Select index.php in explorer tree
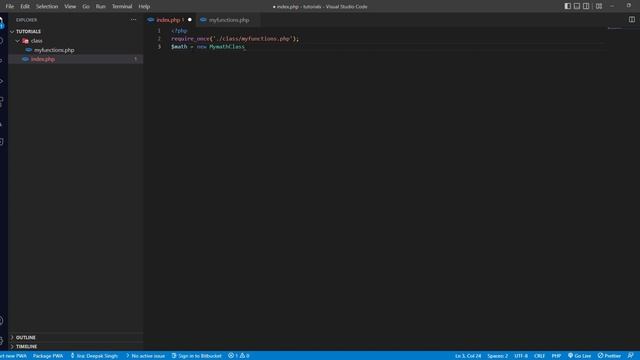640x360 pixels. pyautogui.click(x=76, y=59)
